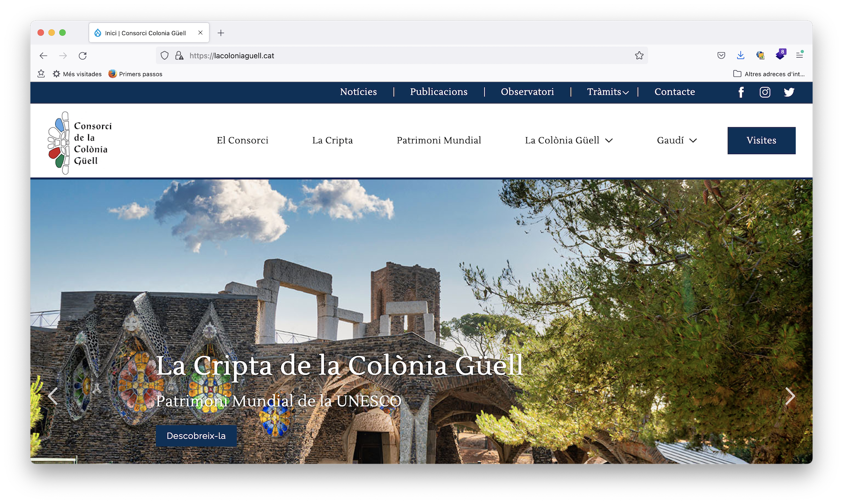Click the Save to Pocket icon
Screen dimensions: 843x504
(x=721, y=56)
